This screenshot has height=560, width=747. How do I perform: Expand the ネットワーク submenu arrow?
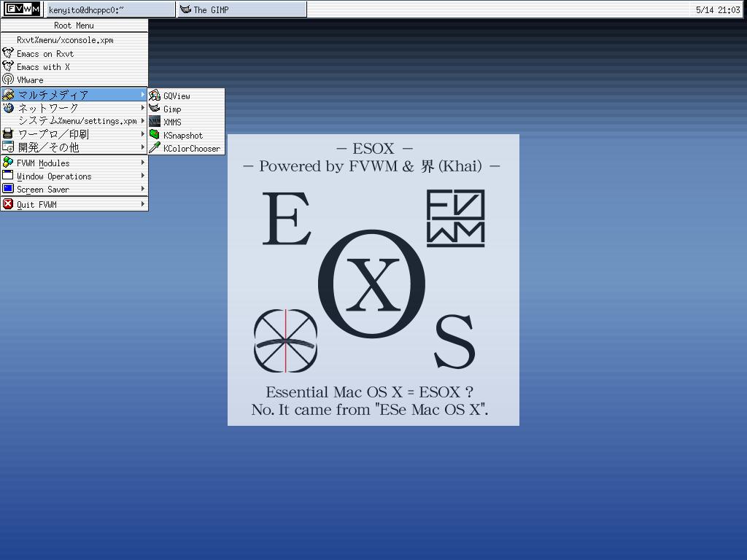143,108
